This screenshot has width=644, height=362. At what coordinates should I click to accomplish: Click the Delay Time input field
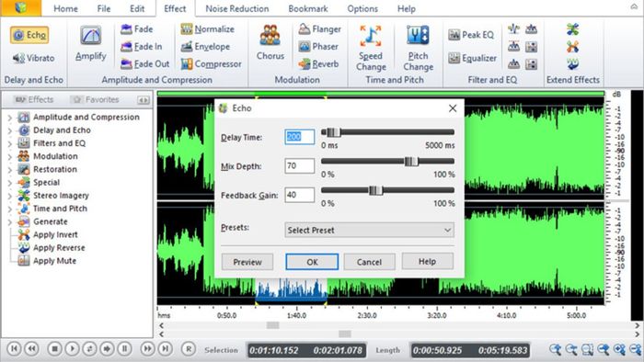click(299, 137)
